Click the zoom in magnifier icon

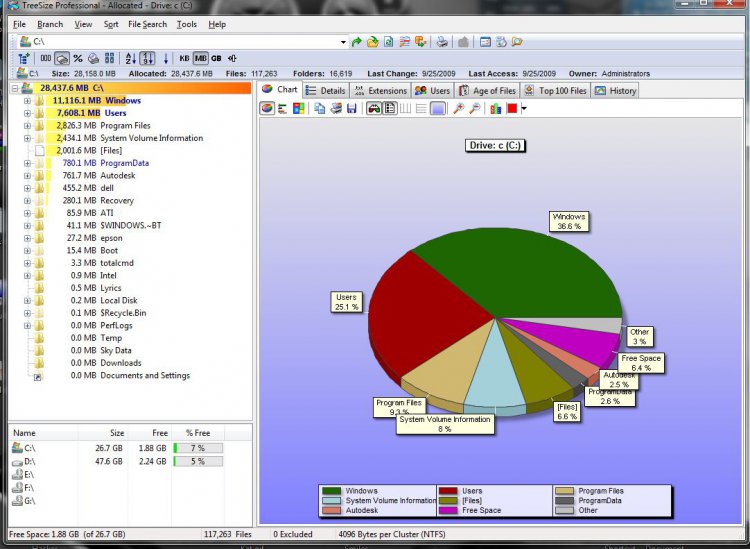point(458,109)
